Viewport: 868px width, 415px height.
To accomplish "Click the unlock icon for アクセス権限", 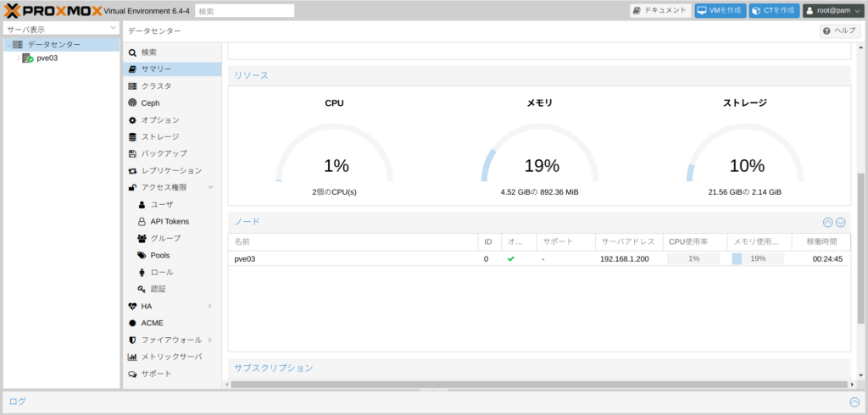I will (x=132, y=187).
